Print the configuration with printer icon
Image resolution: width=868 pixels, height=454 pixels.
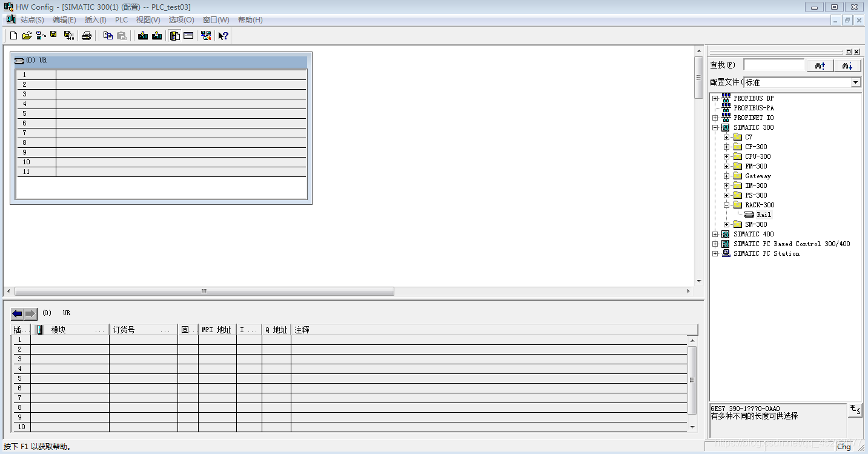coord(87,36)
